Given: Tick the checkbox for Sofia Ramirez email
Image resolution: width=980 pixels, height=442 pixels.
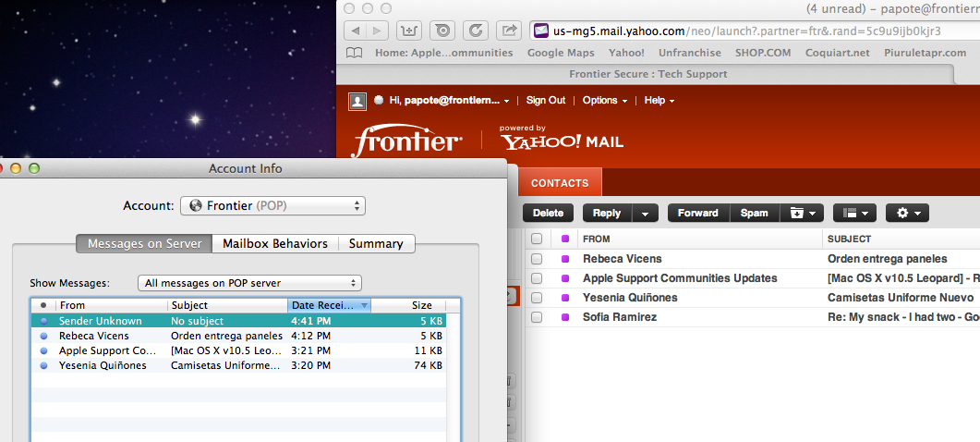Looking at the screenshot, I should (537, 317).
